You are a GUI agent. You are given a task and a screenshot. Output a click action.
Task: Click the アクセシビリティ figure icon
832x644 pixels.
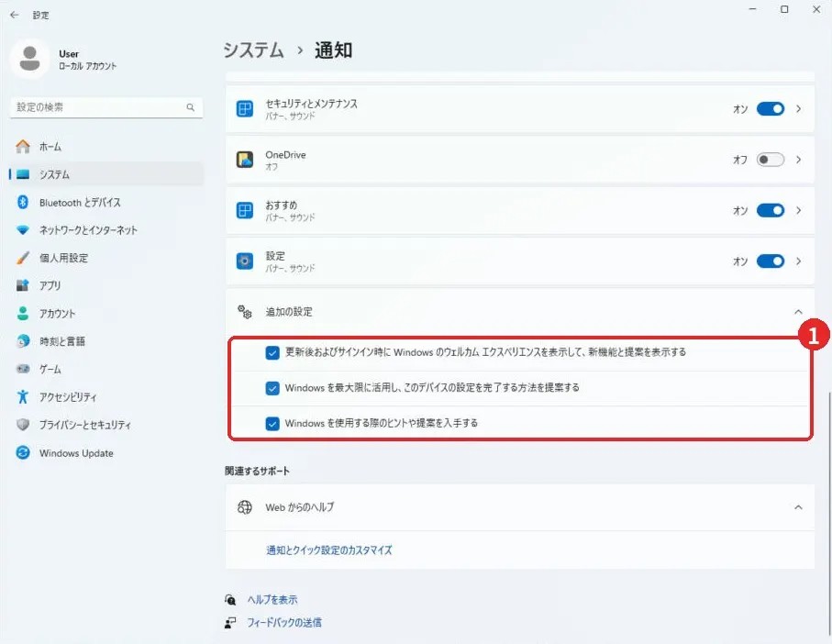tap(23, 396)
